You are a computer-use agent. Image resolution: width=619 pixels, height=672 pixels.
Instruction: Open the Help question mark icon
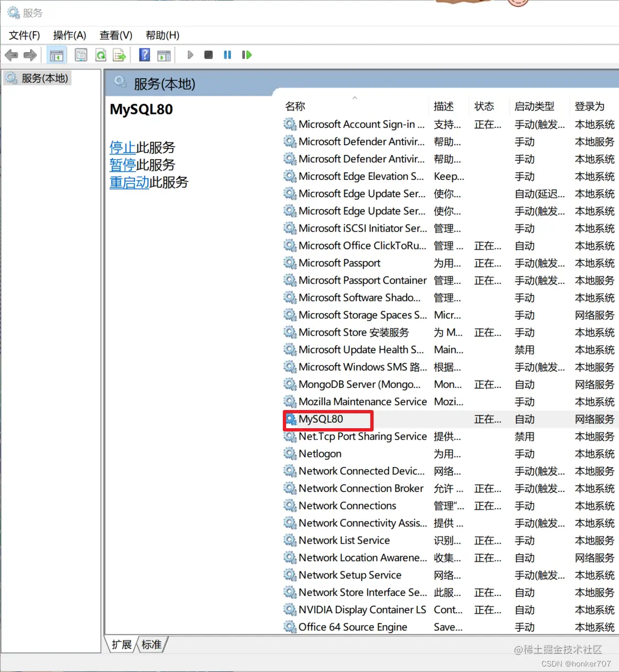(145, 55)
